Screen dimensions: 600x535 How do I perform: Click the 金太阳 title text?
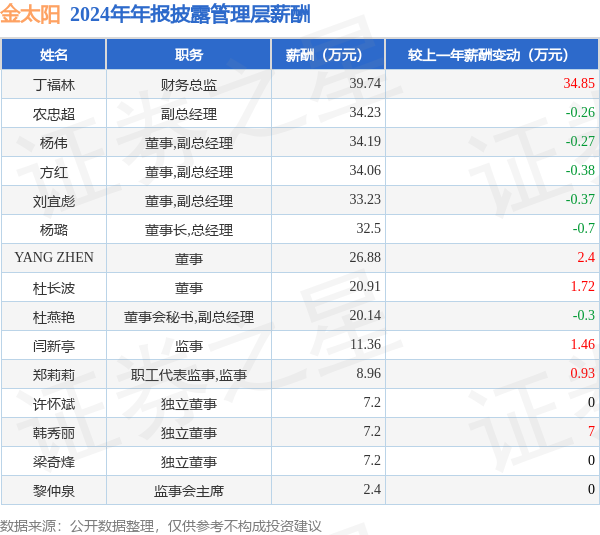pos(30,15)
